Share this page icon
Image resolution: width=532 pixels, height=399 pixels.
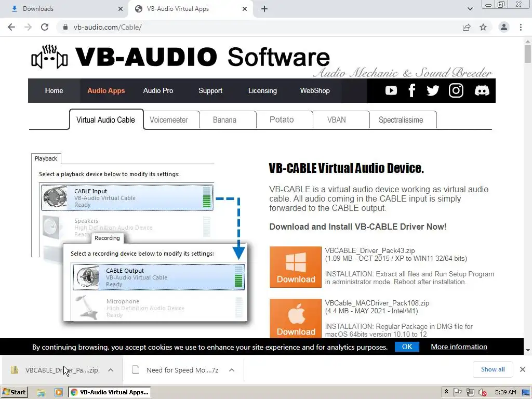tap(467, 27)
